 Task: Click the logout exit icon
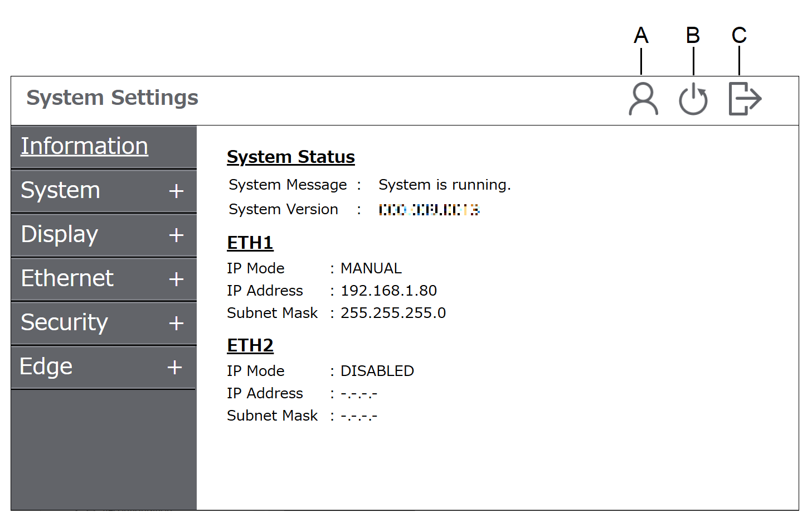[x=745, y=99]
